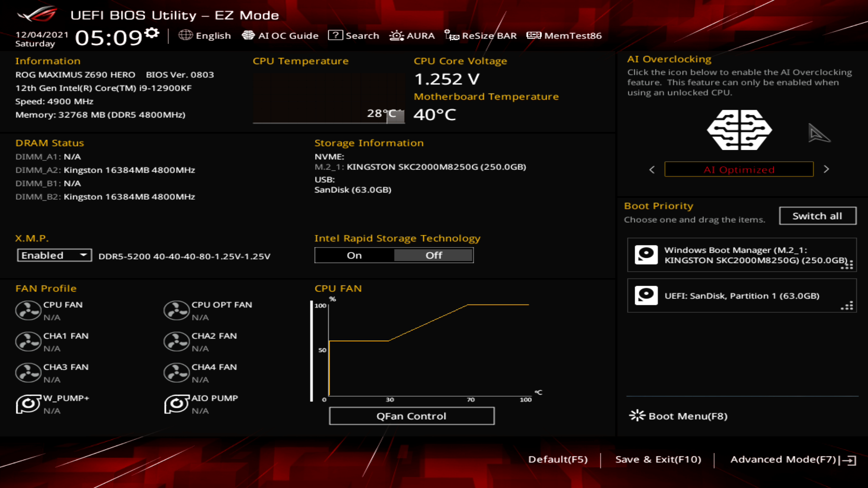868x488 pixels.
Task: Click the CHA2 FAN icon
Action: (x=176, y=342)
